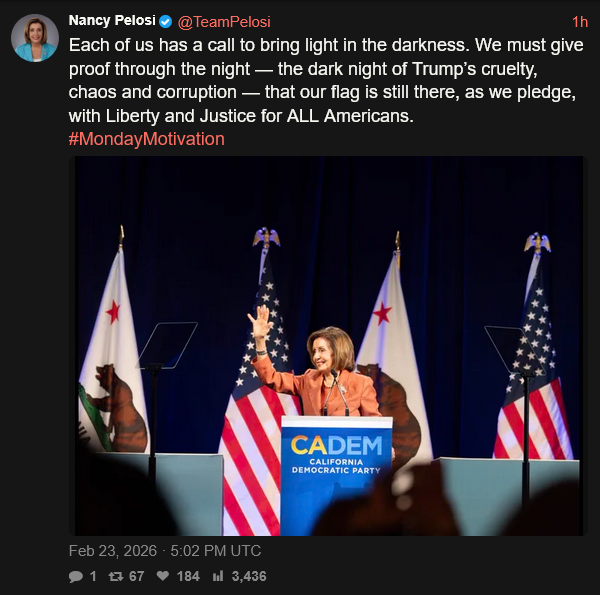Click the blue verified checkmark badge
The width and height of the screenshot is (600, 595).
(166, 21)
